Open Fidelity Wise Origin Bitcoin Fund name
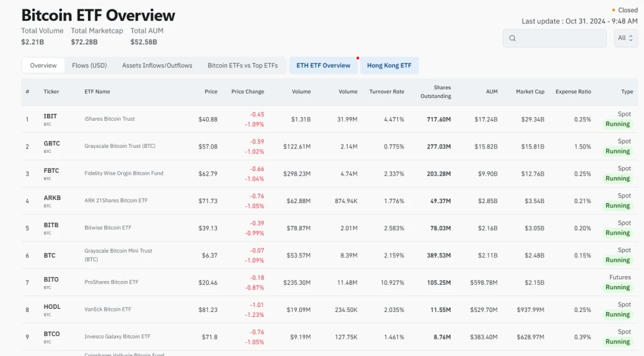Viewport: 644px width, 356px height. click(123, 174)
